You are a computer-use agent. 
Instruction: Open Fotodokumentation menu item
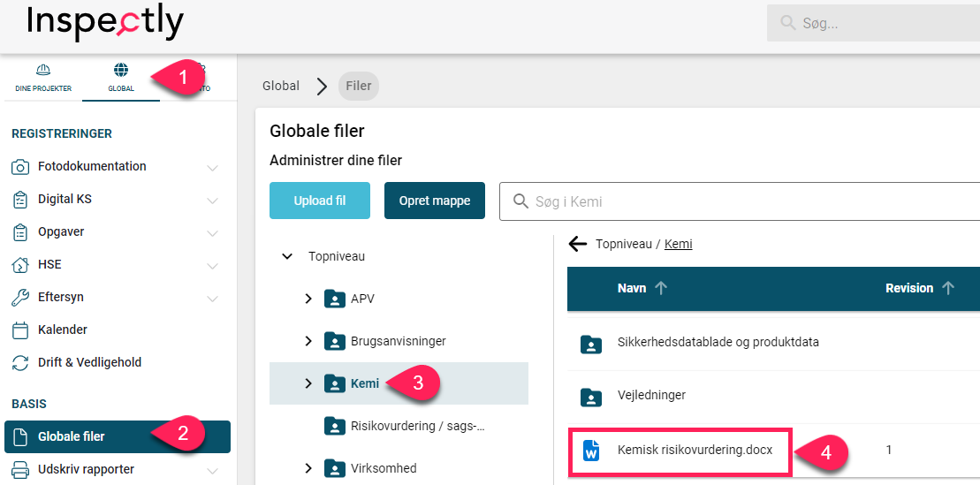pyautogui.click(x=92, y=166)
